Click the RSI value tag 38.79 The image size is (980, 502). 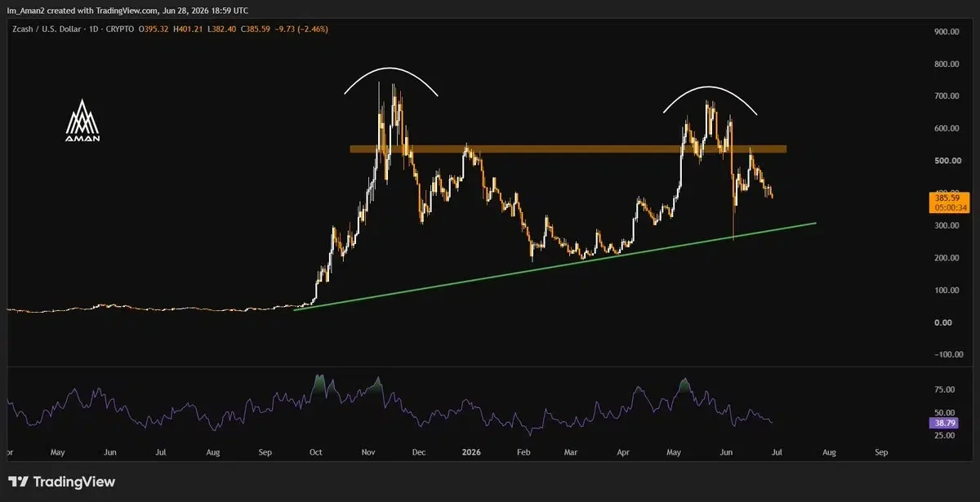point(945,423)
